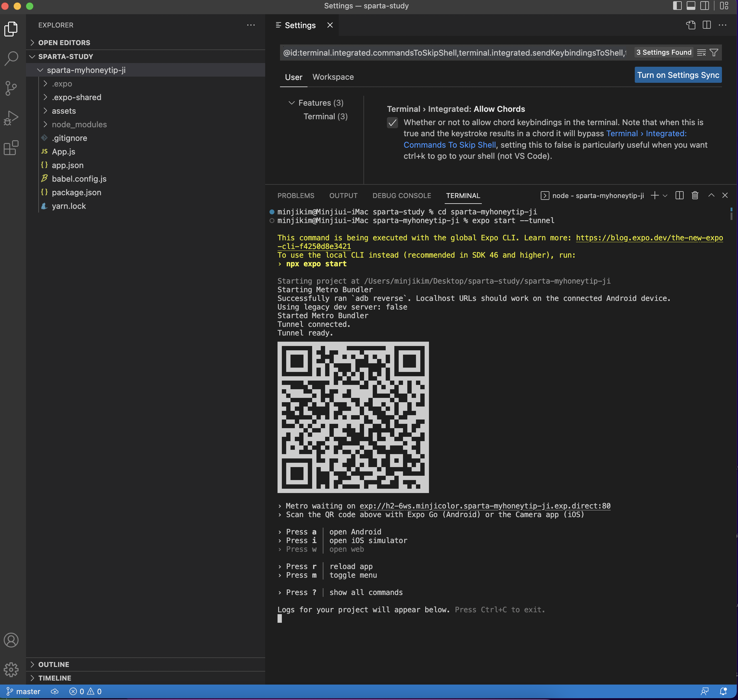This screenshot has width=738, height=700.
Task: Click the settings search input field
Action: pyautogui.click(x=455, y=53)
